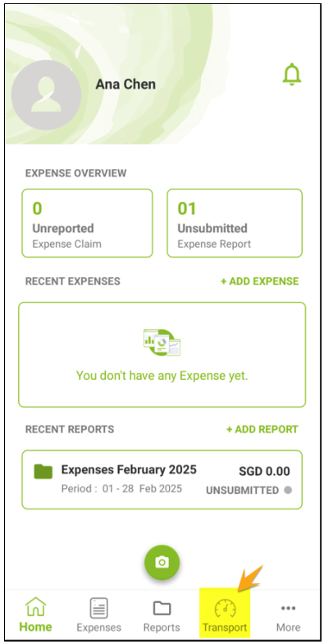Tap the Transport speedometer icon

pos(225,609)
